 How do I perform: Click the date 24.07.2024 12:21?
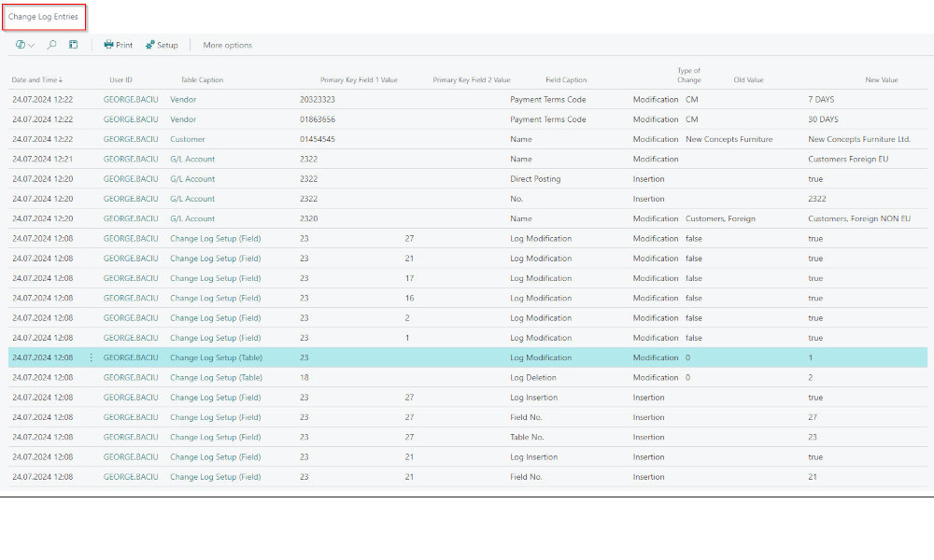click(43, 159)
